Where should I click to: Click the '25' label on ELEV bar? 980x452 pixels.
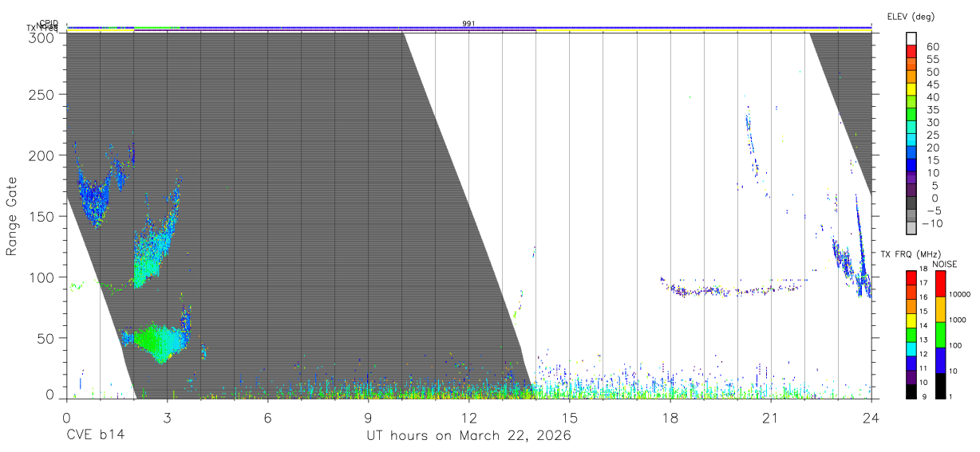tap(932, 136)
